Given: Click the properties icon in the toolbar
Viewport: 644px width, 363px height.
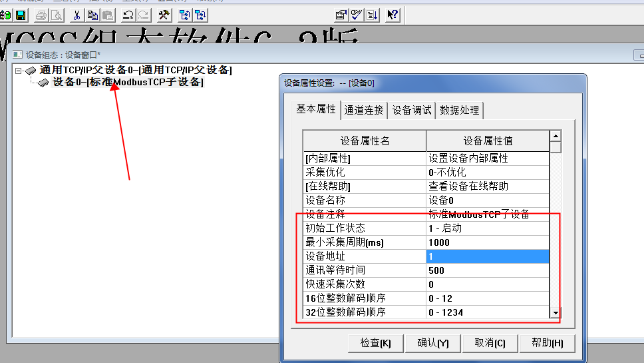Looking at the screenshot, I should click(x=341, y=15).
